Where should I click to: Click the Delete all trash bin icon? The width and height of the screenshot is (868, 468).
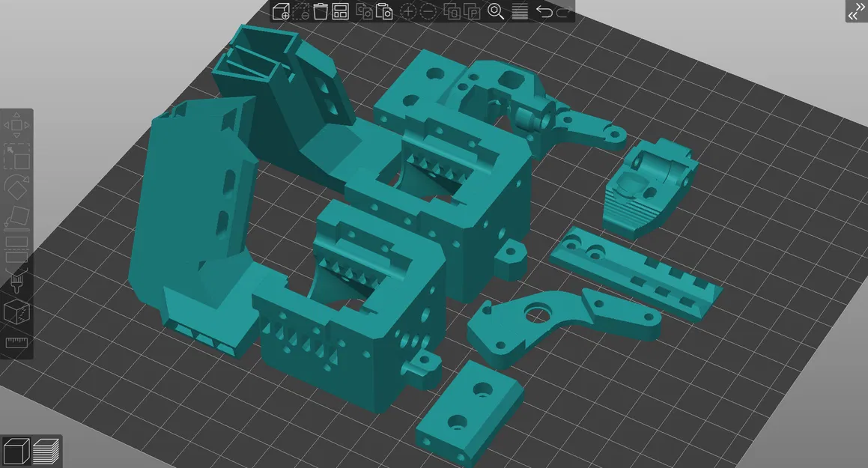click(321, 11)
